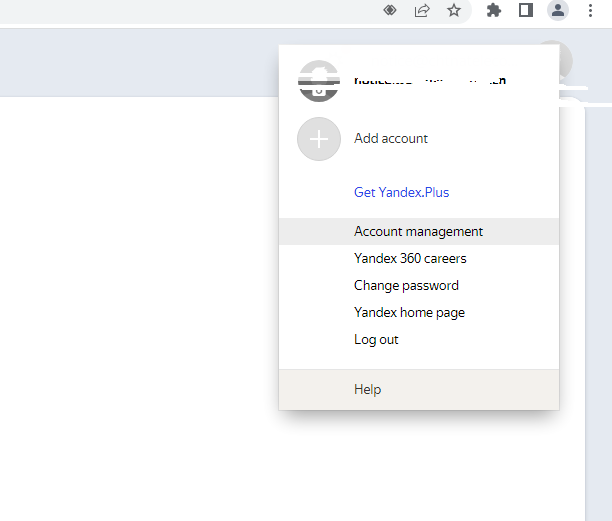Click the share page icon
612x521 pixels.
(422, 10)
